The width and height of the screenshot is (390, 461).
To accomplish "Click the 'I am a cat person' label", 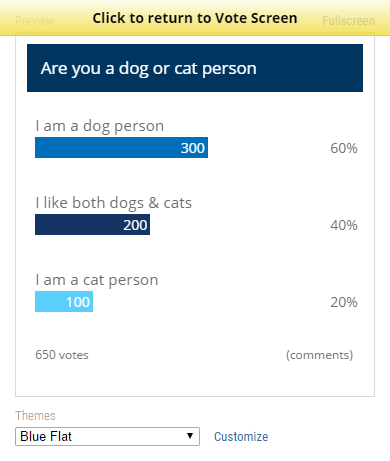I will [x=97, y=280].
